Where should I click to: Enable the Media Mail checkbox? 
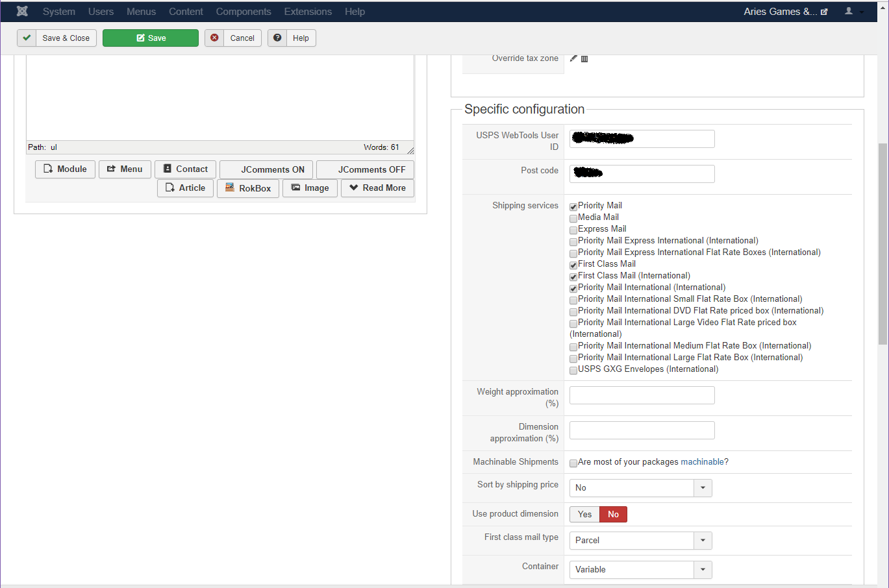click(573, 219)
